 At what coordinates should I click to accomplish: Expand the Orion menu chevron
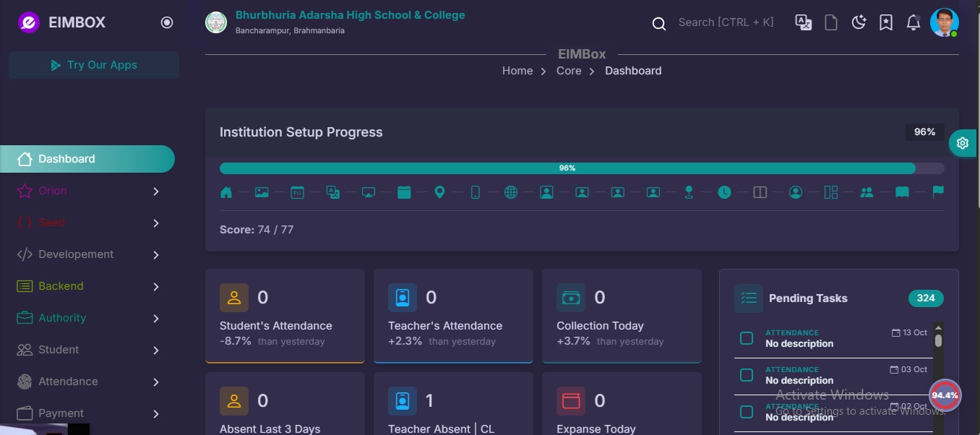[x=156, y=191]
